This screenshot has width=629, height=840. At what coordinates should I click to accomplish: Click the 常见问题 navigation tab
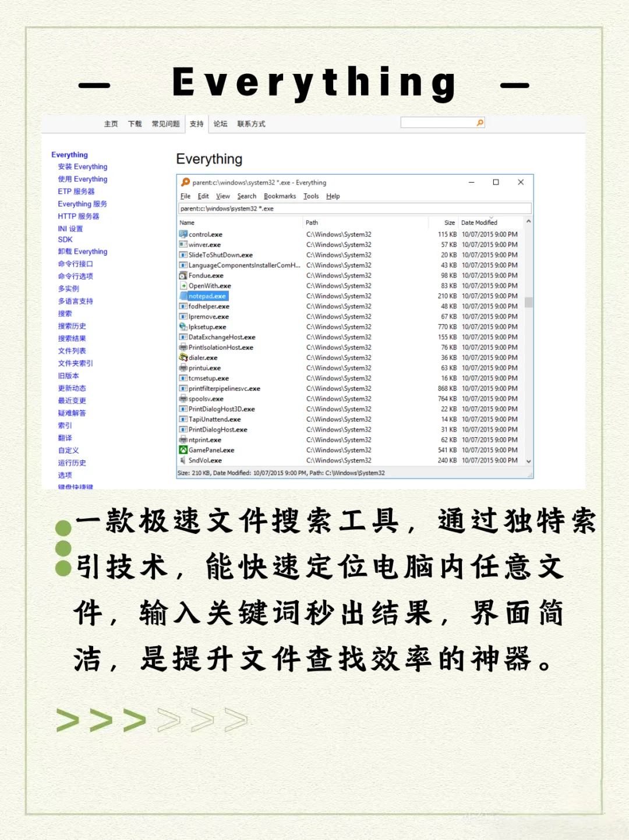click(x=166, y=124)
